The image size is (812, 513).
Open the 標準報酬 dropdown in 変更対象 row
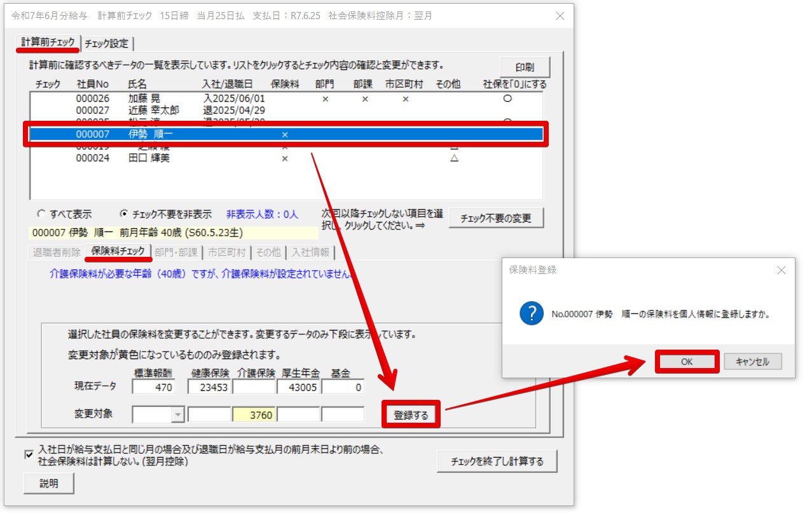coord(177,414)
